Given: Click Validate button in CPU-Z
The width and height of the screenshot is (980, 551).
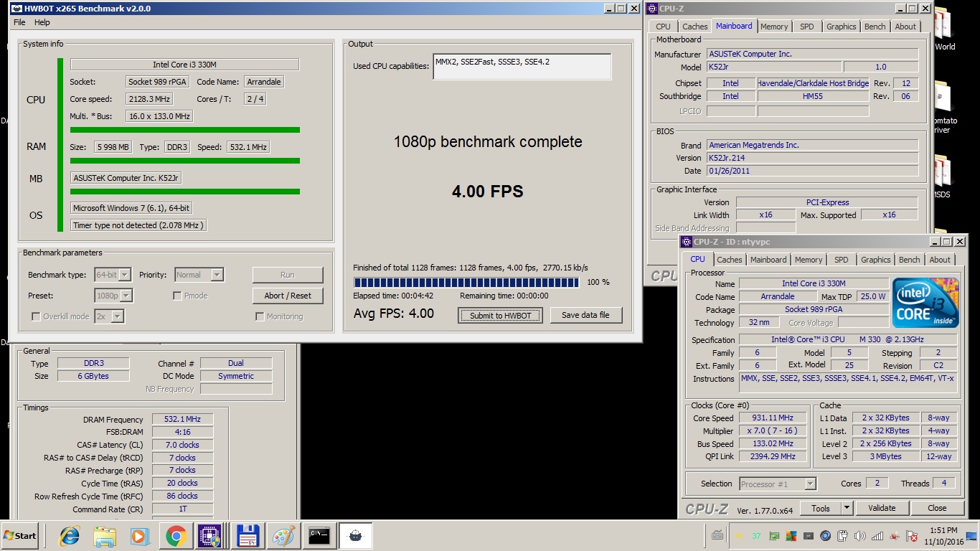Looking at the screenshot, I should pos(882,508).
